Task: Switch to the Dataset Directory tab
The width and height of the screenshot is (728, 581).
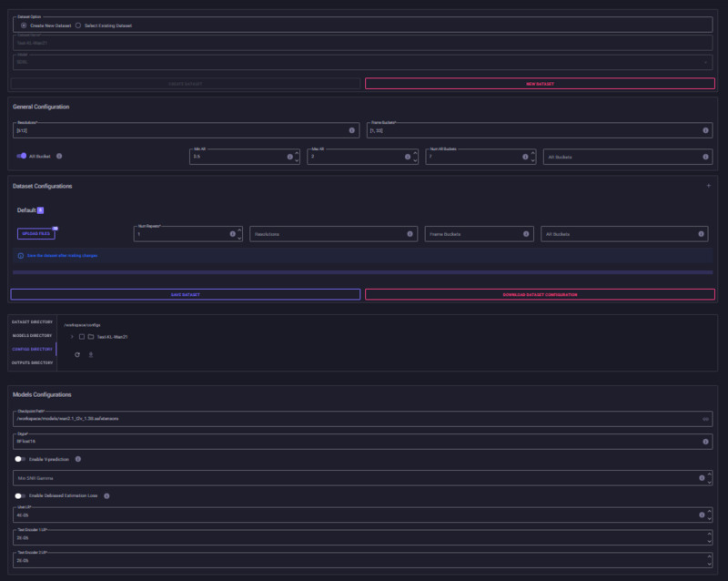Action: click(x=32, y=322)
